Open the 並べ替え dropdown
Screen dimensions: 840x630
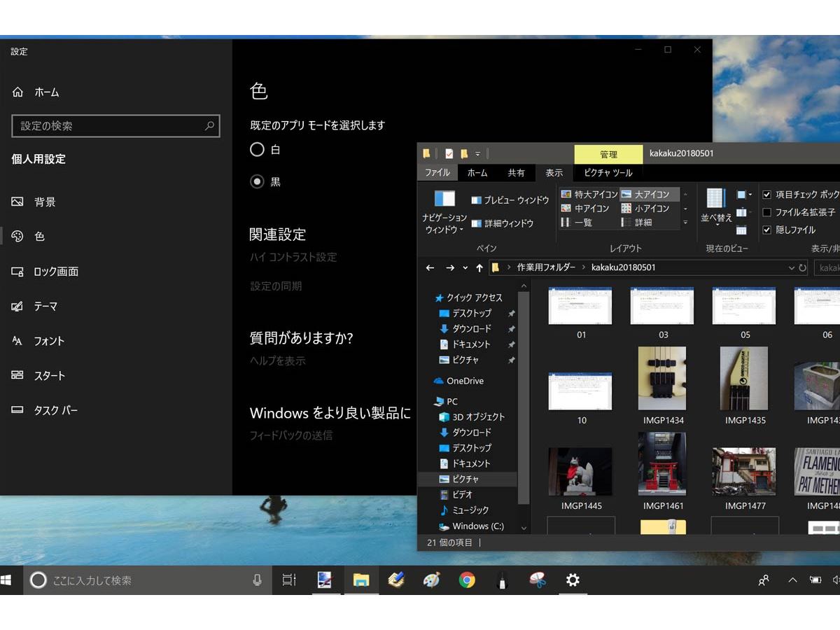[x=716, y=207]
